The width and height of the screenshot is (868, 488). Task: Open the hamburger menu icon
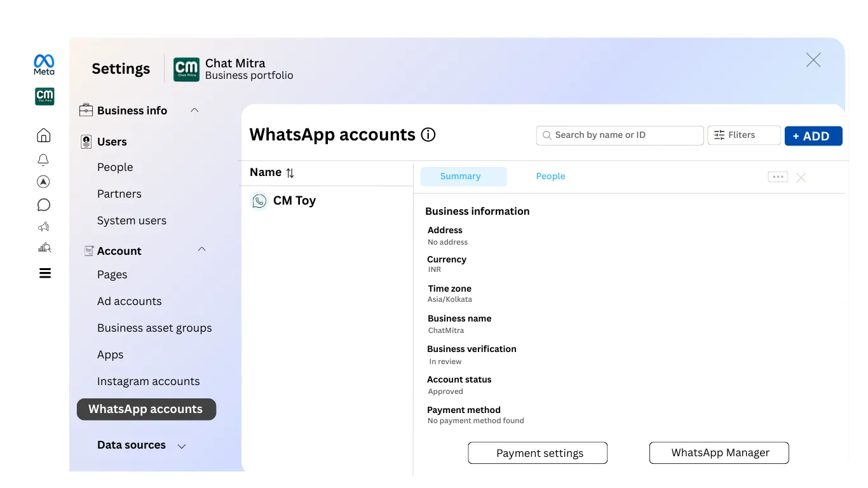[44, 273]
